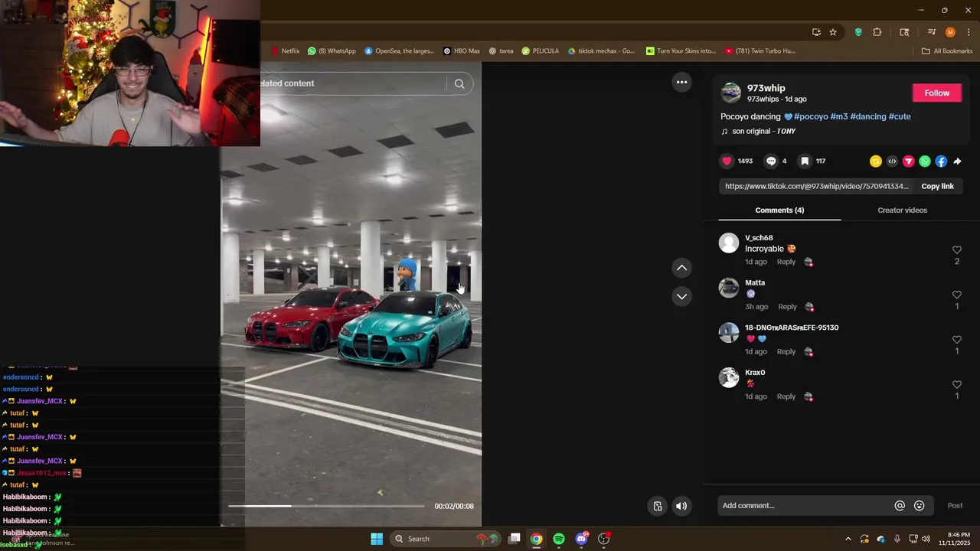980x551 pixels.
Task: Toggle auto-scroll icon beside volume
Action: pos(658,506)
